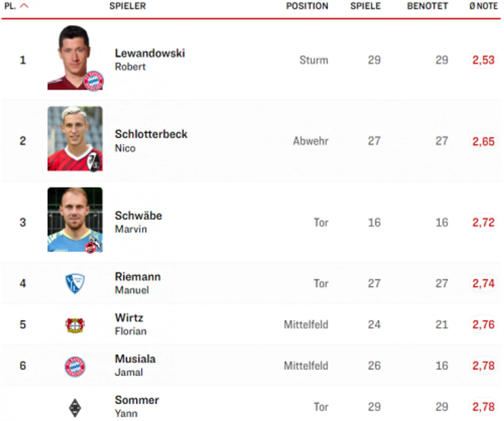Click the Borussia Mönchengladbach diamond logo

point(75,408)
